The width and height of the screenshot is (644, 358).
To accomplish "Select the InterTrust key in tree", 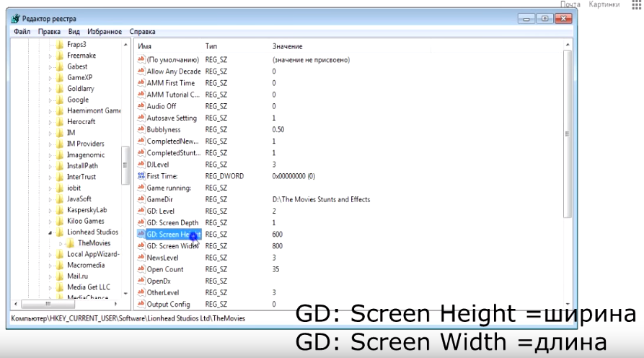I will (81, 177).
